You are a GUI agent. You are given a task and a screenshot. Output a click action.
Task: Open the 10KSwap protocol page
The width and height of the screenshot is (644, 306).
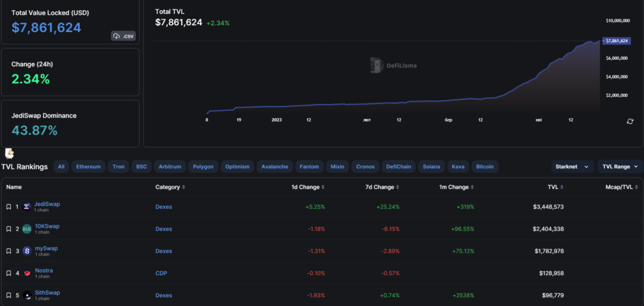point(47,226)
